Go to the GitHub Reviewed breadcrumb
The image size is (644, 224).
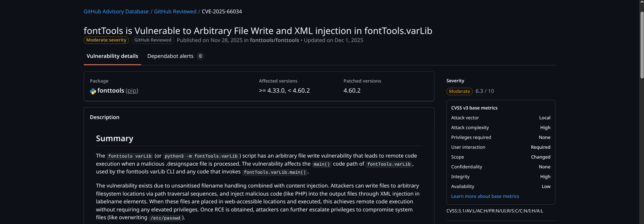pyautogui.click(x=175, y=12)
